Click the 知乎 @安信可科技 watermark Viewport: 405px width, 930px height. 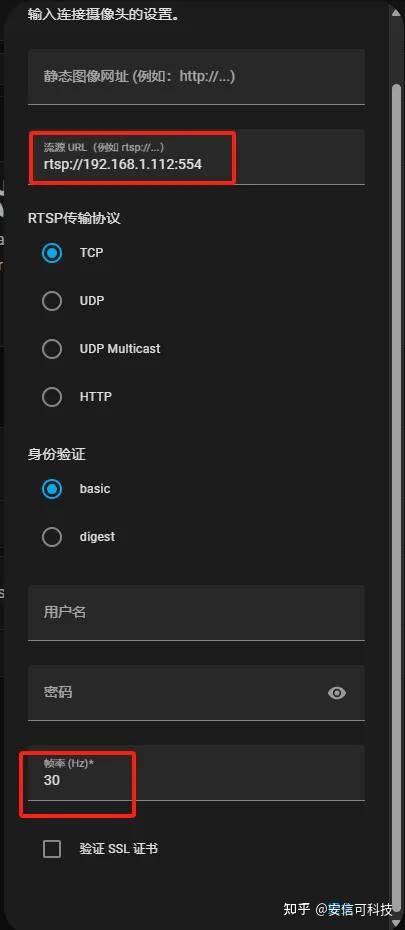(x=337, y=909)
